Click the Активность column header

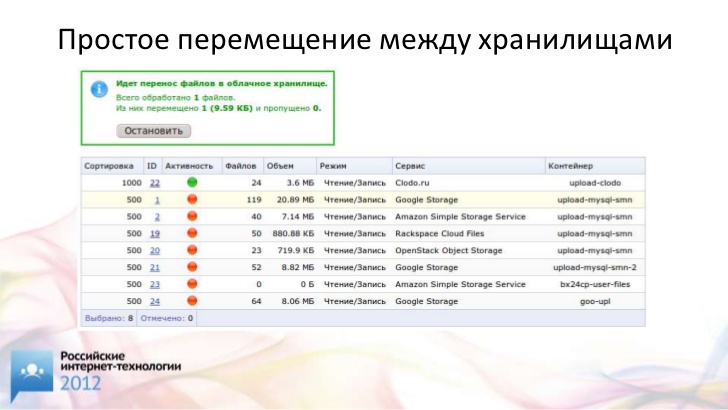click(189, 165)
